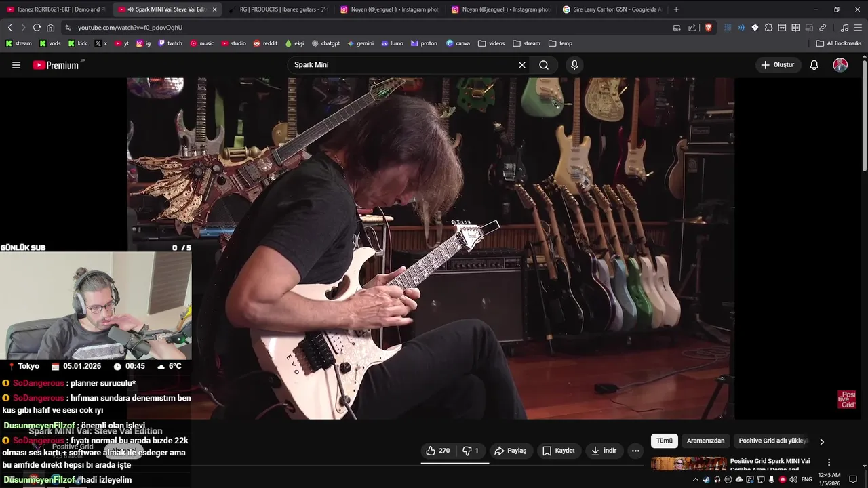The image size is (868, 488).
Task: Switch to Sire Larry Carlton G5N Google tab
Action: (x=612, y=9)
